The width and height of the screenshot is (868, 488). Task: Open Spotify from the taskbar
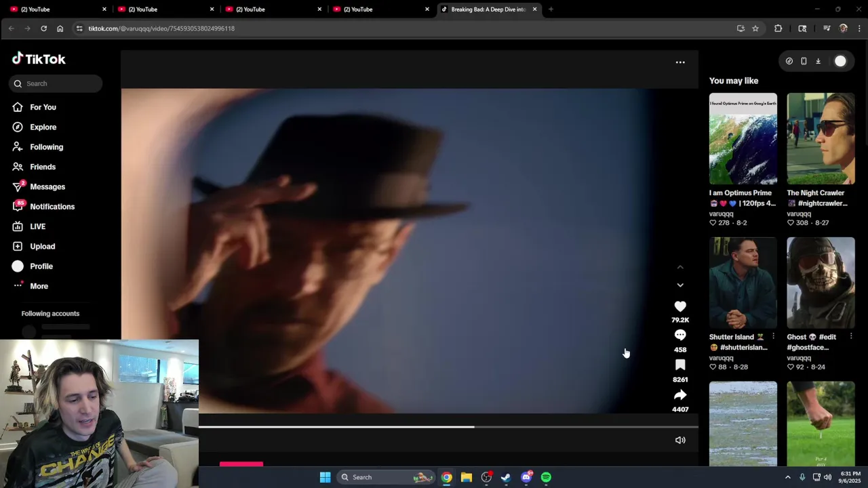546,477
